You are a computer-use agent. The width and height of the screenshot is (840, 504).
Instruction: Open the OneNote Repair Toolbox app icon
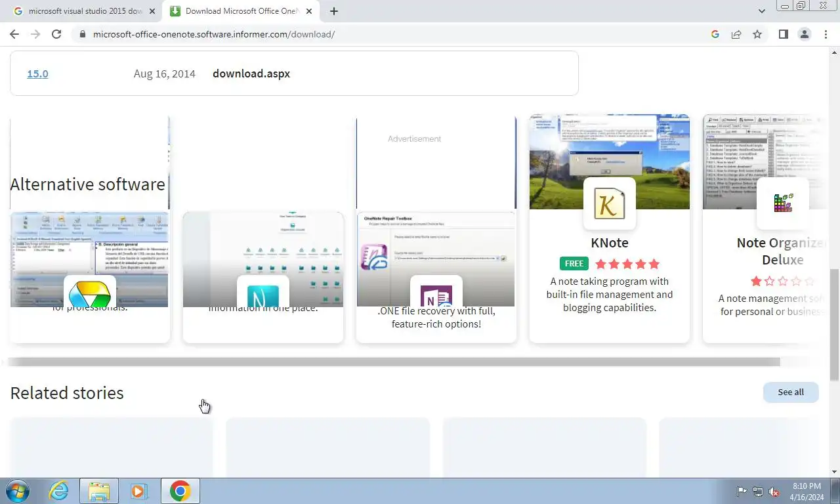pos(436,291)
